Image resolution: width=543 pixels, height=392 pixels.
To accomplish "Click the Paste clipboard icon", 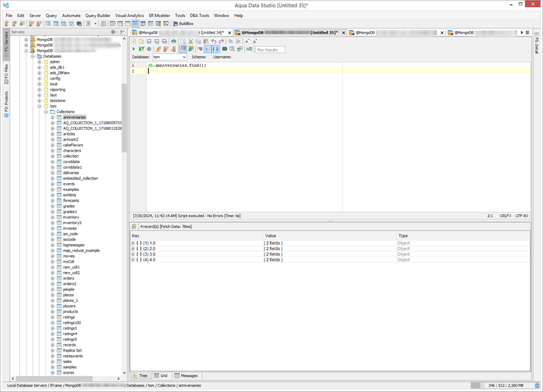I will pyautogui.click(x=206, y=41).
